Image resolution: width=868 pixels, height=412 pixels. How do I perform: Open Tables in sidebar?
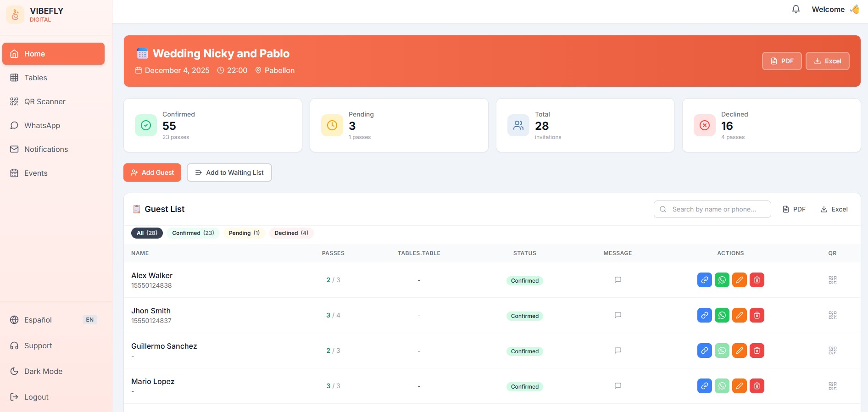pyautogui.click(x=53, y=78)
